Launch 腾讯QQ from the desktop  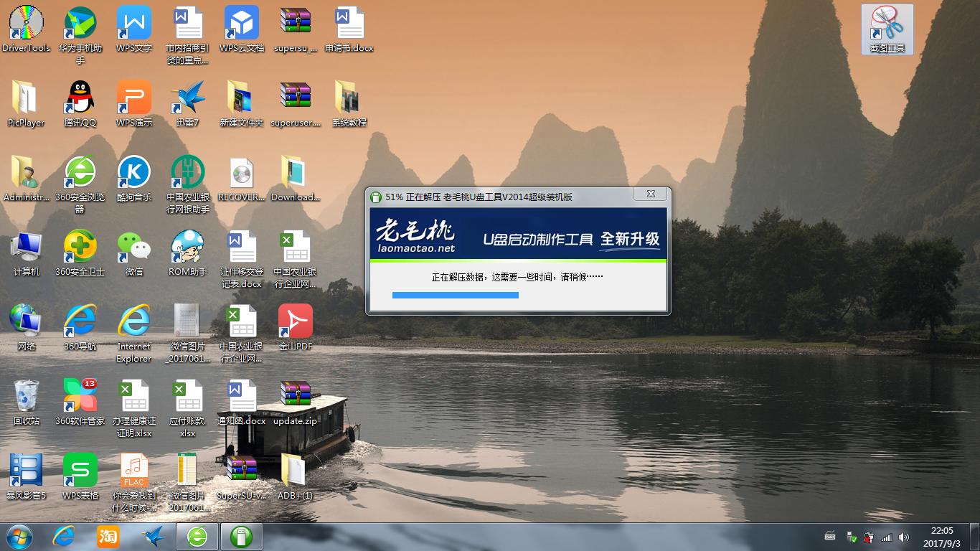(x=80, y=97)
